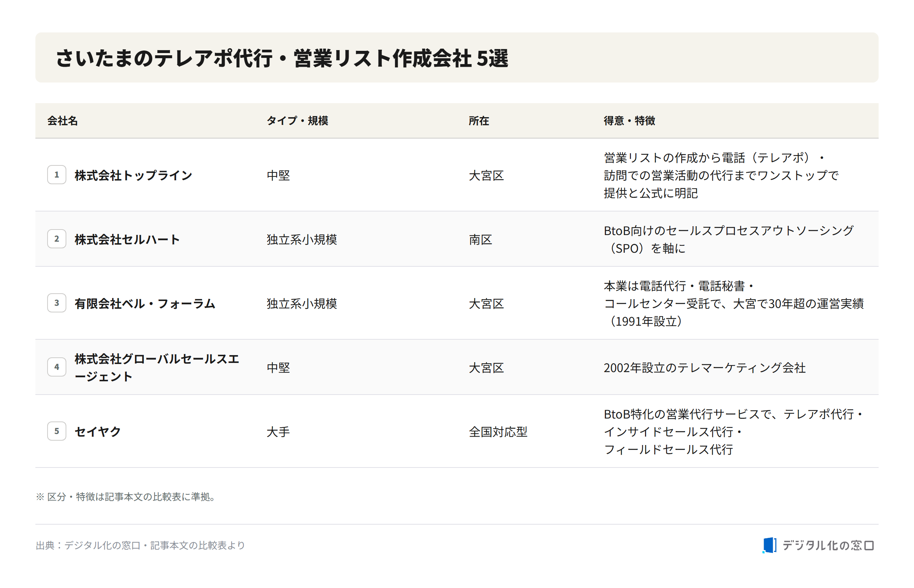The height and width of the screenshot is (588, 914).
Task: Click 大手 in the セイヤク row
Action: [279, 432]
